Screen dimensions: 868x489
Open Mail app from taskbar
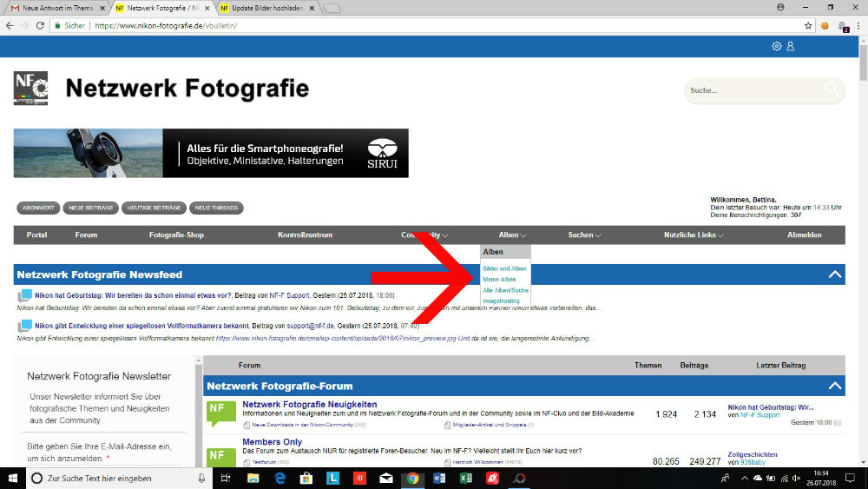coord(386,478)
